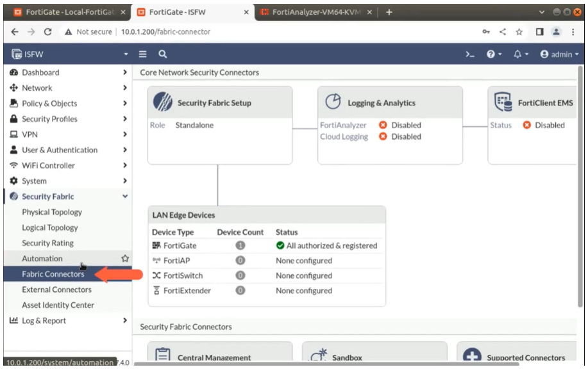The width and height of the screenshot is (588, 374).
Task: Open the browser tab search chevron
Action: pyautogui.click(x=541, y=12)
